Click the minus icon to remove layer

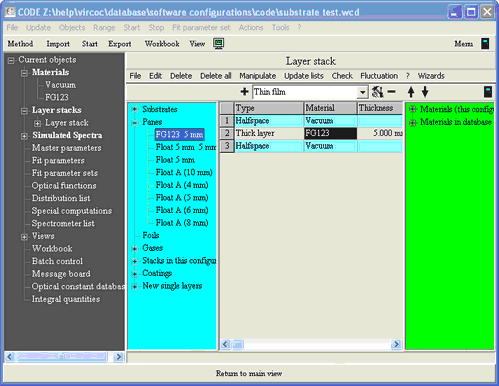click(392, 92)
